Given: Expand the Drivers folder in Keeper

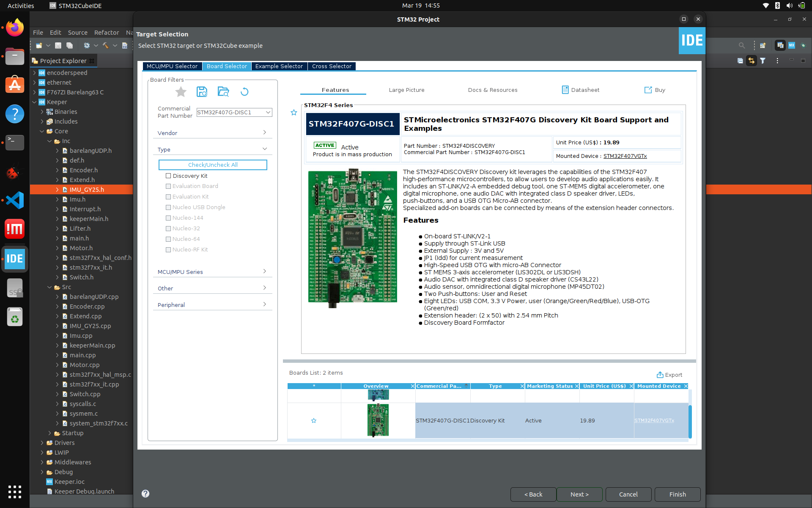Looking at the screenshot, I should 42,443.
